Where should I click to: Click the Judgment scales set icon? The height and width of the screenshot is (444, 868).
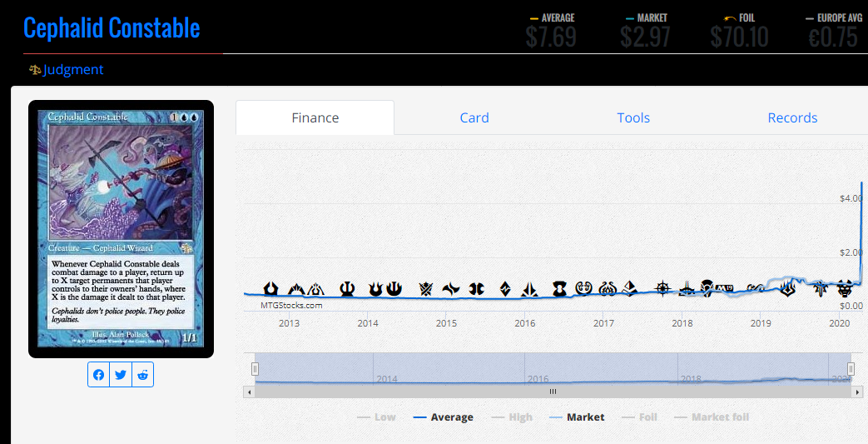tap(35, 70)
